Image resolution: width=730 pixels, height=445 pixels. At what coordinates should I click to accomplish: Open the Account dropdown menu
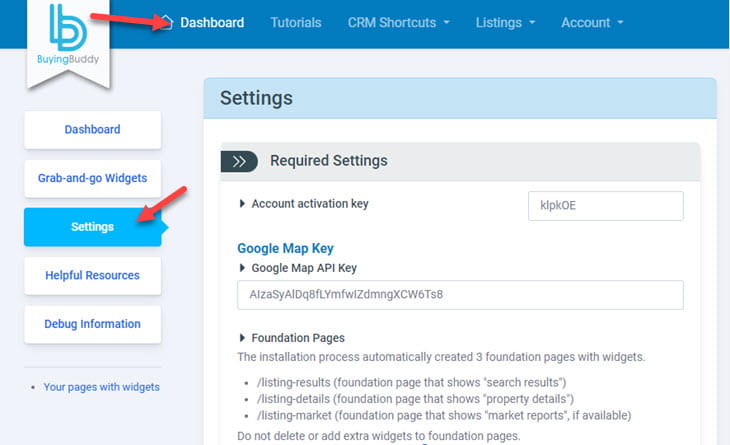point(592,22)
